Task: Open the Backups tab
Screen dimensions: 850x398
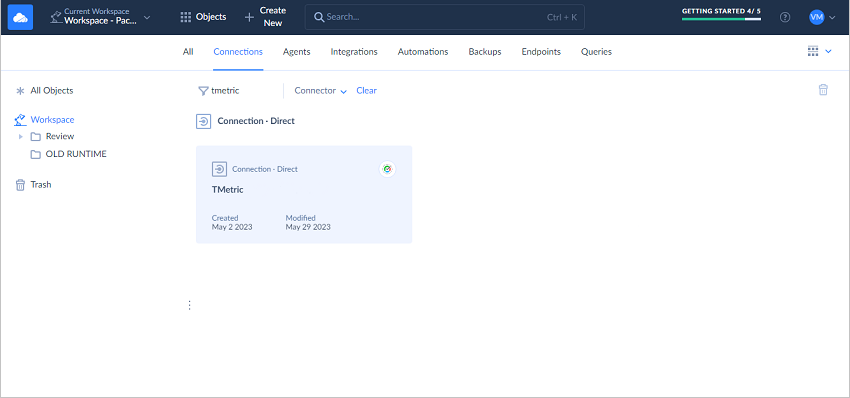Action: [485, 52]
